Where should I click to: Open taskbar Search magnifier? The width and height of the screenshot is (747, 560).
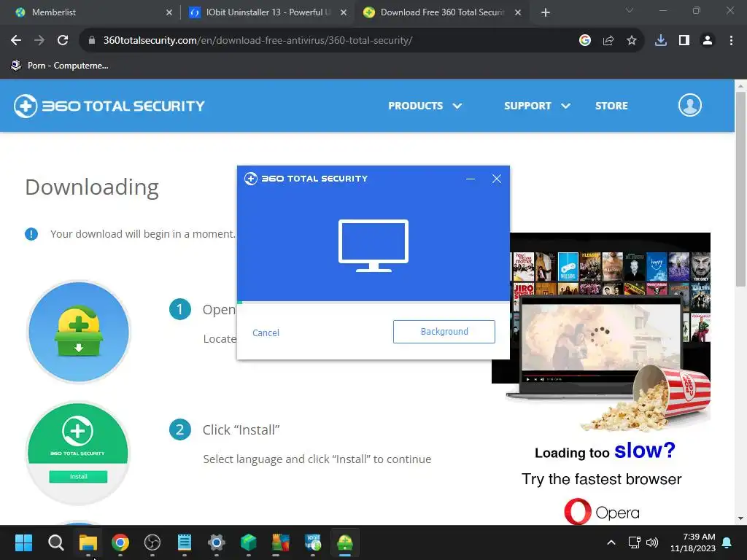(55, 542)
